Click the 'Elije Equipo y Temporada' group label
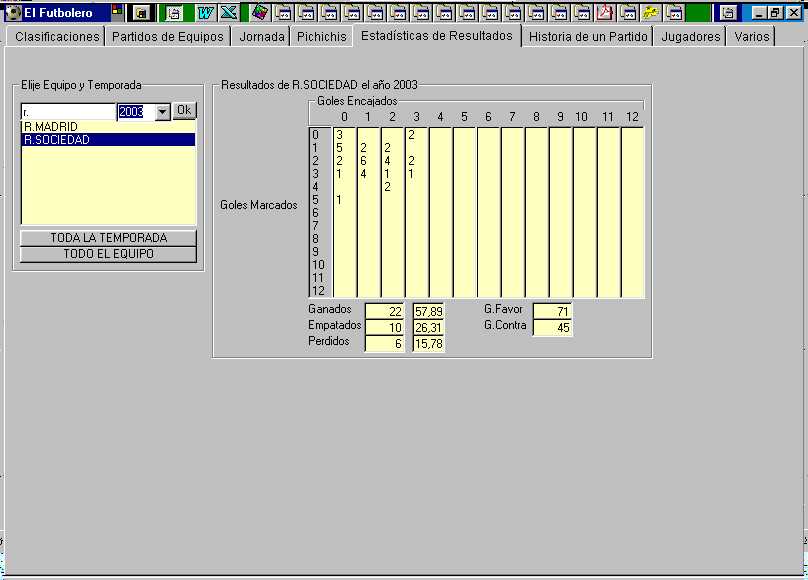 (x=81, y=85)
